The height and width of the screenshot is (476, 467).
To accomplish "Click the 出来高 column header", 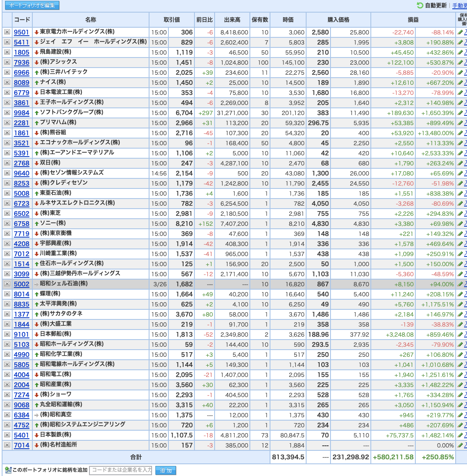I will coord(232,20).
